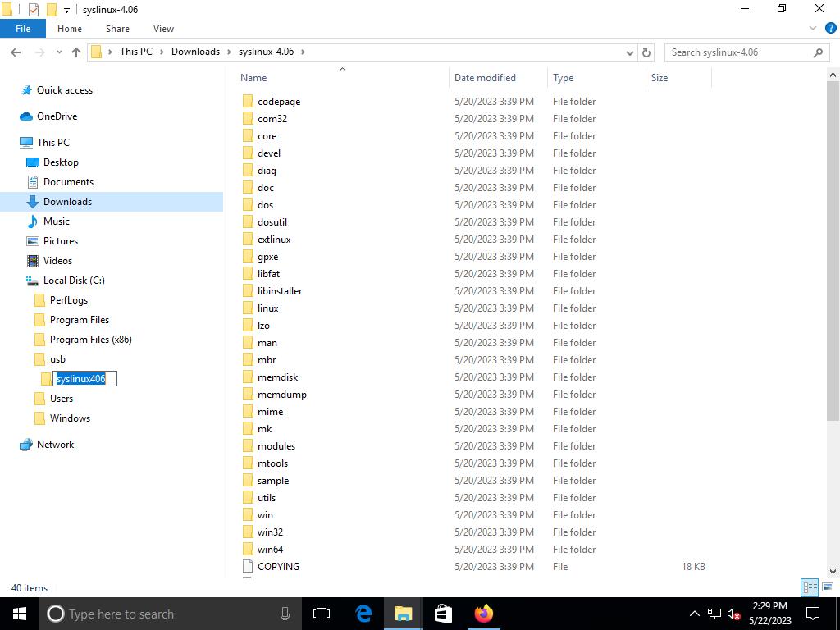Screen dimensions: 840x630
Task: Expand the ribbon using the chevron
Action: (x=813, y=28)
